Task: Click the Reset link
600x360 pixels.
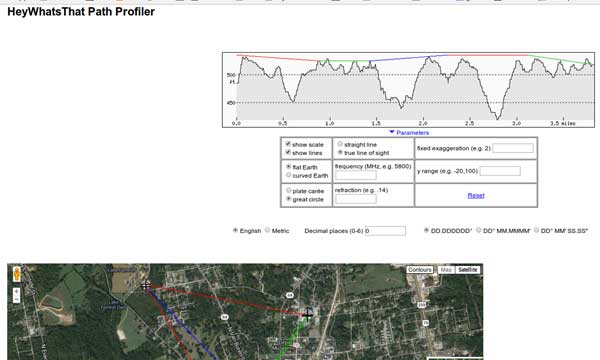Action: pos(476,195)
